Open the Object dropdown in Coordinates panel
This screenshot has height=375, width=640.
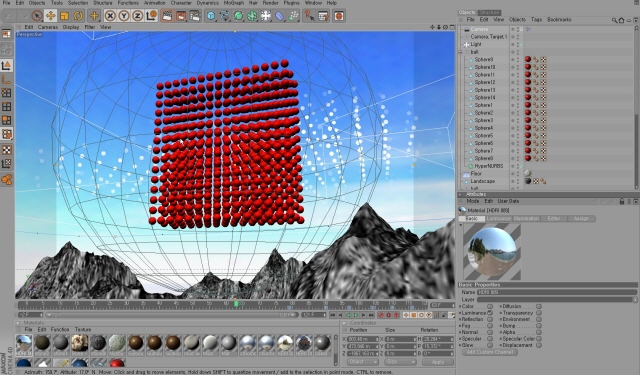pos(361,362)
